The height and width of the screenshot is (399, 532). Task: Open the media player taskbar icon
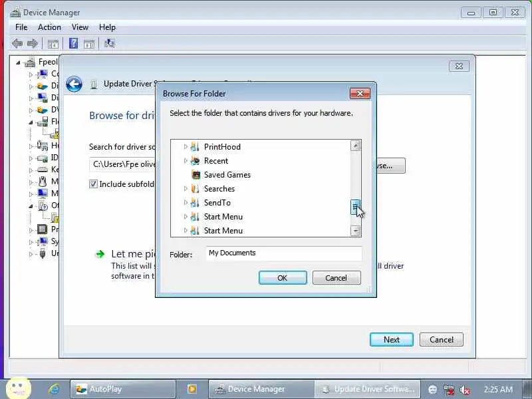(192, 389)
